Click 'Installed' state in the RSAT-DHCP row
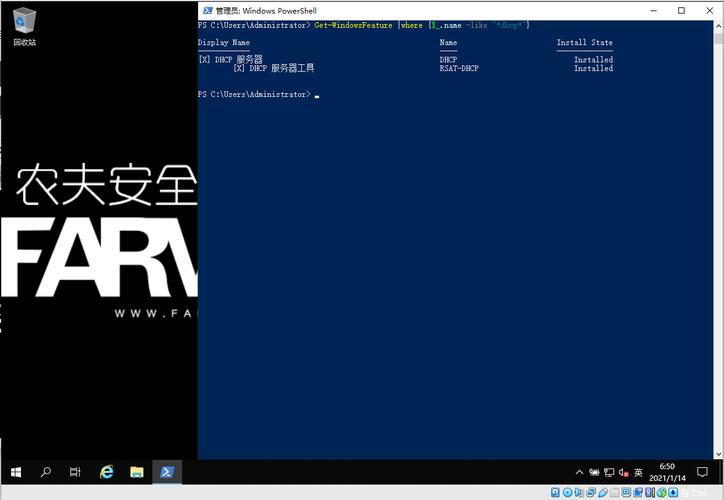Image resolution: width=724 pixels, height=500 pixels. (x=593, y=68)
